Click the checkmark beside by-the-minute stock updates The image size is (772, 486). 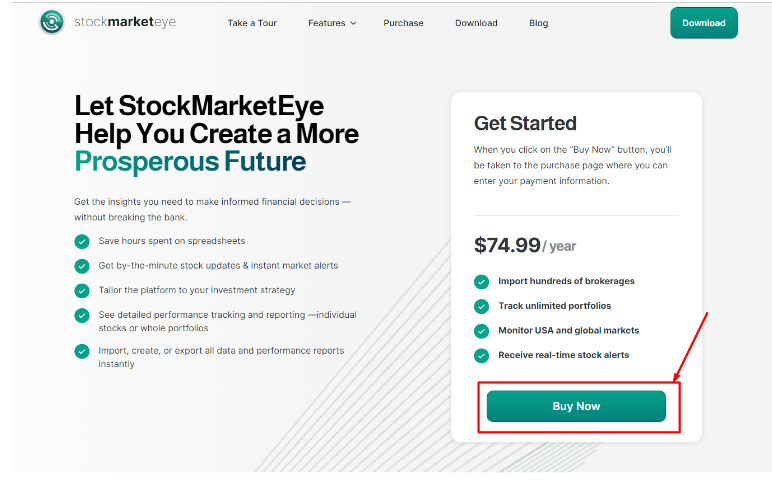[82, 266]
